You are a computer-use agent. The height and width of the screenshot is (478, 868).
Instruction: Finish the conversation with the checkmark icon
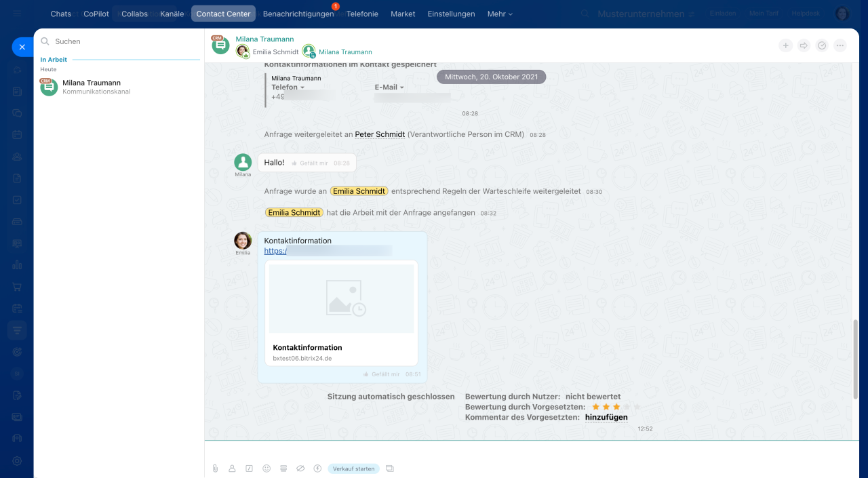[x=822, y=45]
